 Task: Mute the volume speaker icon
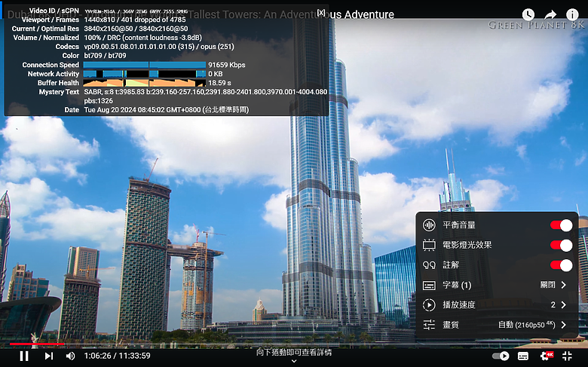pos(70,356)
